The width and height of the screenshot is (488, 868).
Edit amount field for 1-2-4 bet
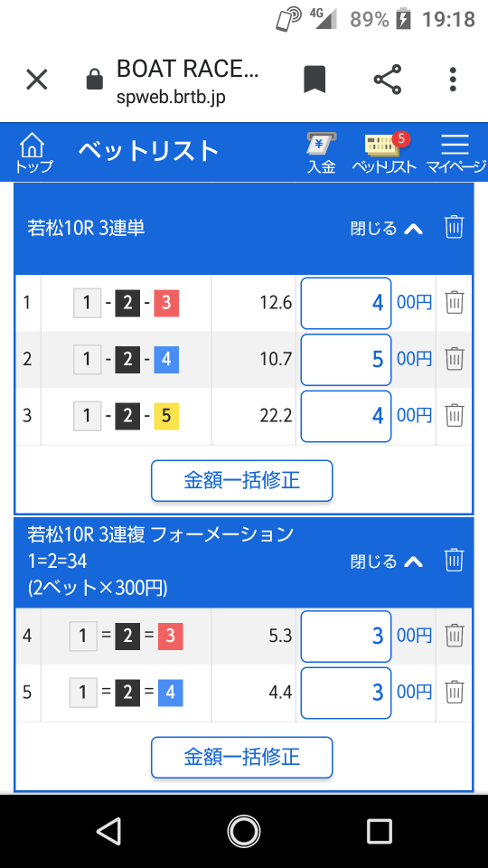pos(346,359)
